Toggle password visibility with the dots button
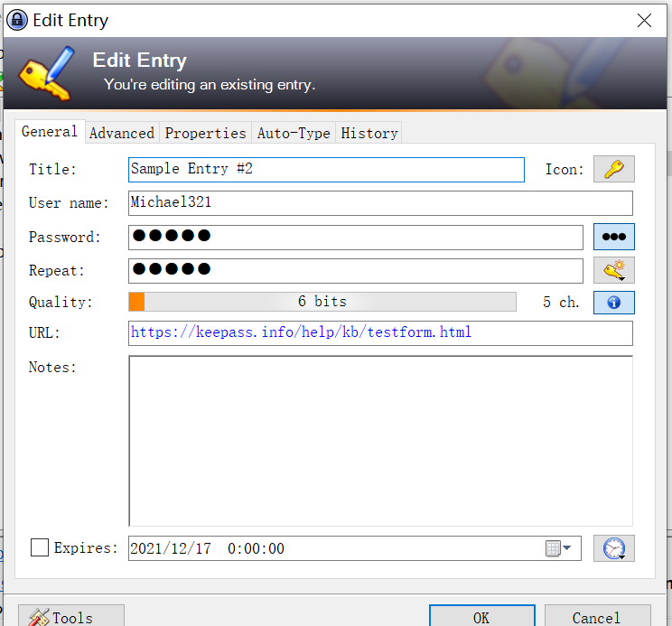This screenshot has height=626, width=672. pyautogui.click(x=613, y=237)
